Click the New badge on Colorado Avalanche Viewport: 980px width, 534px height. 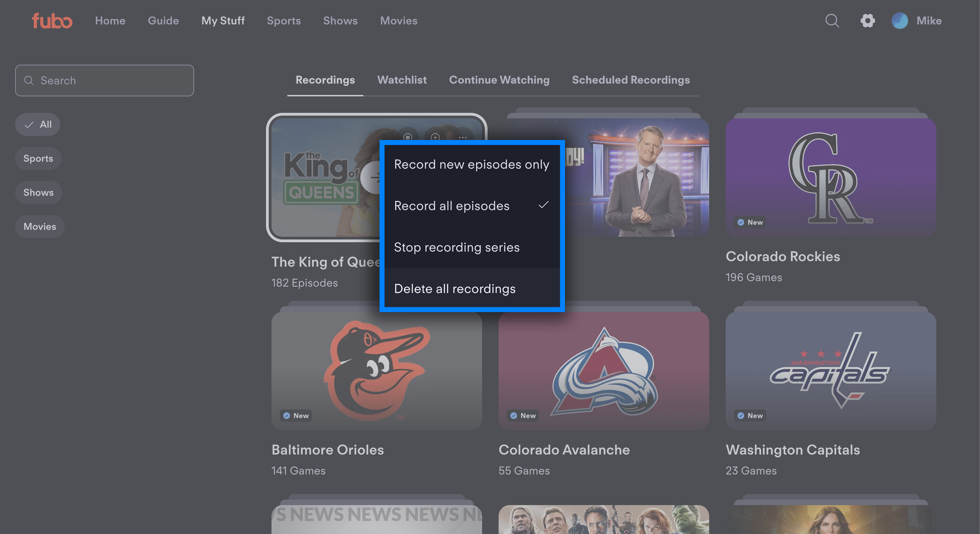pyautogui.click(x=523, y=416)
